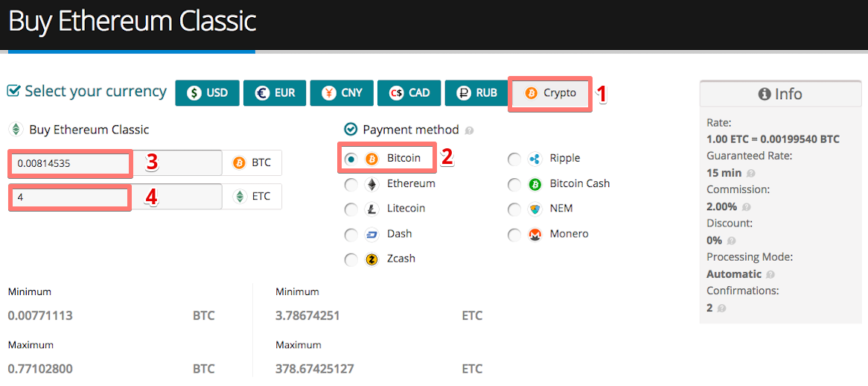The height and width of the screenshot is (386, 868).
Task: Click the info icon in Info panel header
Action: point(764,94)
